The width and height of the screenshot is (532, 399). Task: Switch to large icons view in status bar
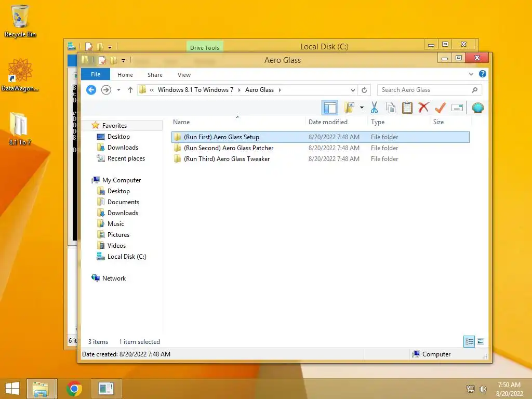(481, 341)
